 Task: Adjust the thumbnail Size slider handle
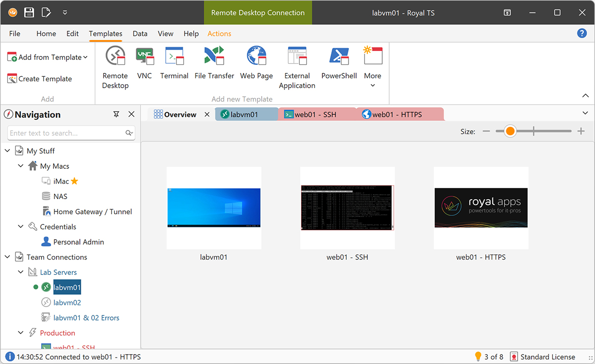[510, 131]
